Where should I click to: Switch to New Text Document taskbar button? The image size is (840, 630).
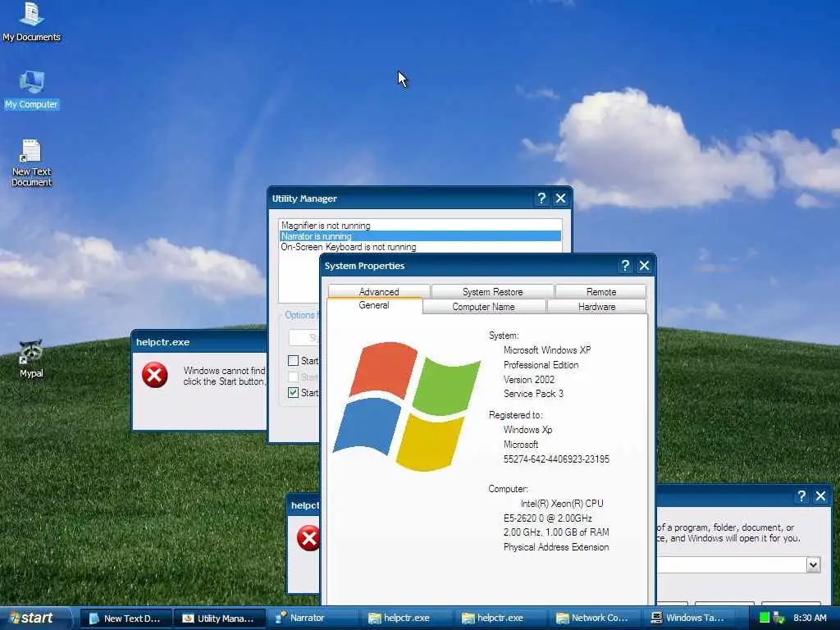click(x=126, y=619)
